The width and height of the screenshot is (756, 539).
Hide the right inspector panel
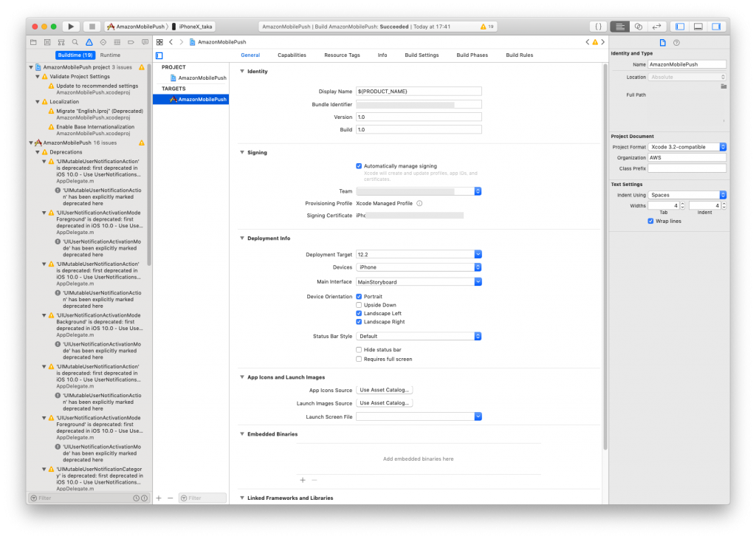click(x=716, y=27)
